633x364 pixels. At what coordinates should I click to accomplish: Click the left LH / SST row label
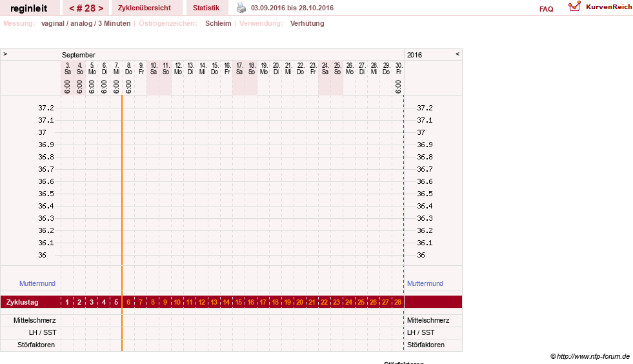point(43,332)
